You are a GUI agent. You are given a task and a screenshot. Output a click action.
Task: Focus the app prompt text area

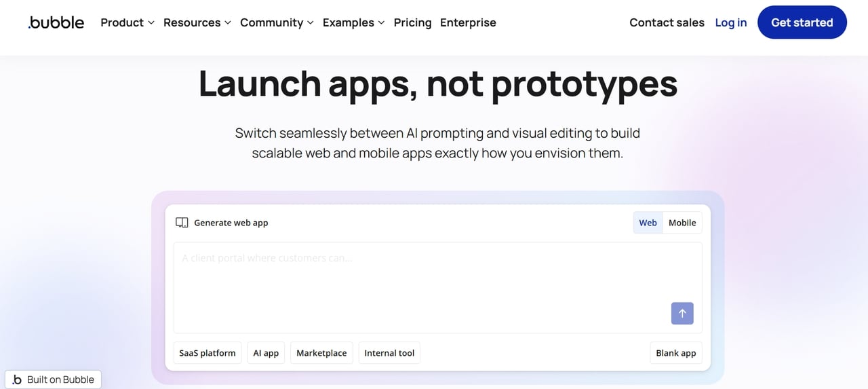click(x=437, y=287)
